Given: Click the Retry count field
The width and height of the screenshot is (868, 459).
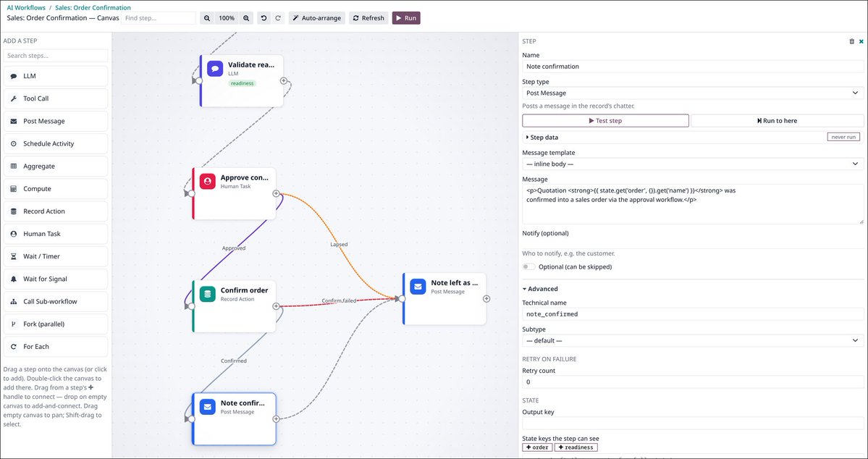Looking at the screenshot, I should point(693,382).
